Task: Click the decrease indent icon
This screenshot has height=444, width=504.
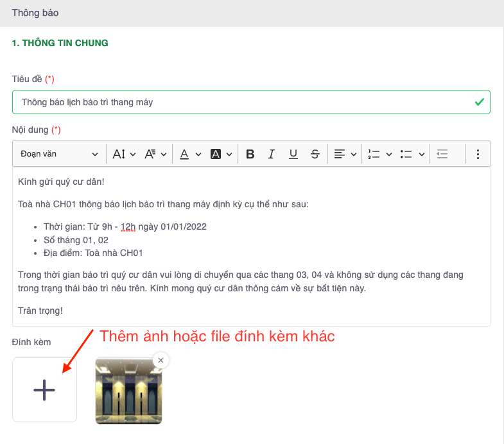Action: coord(442,154)
